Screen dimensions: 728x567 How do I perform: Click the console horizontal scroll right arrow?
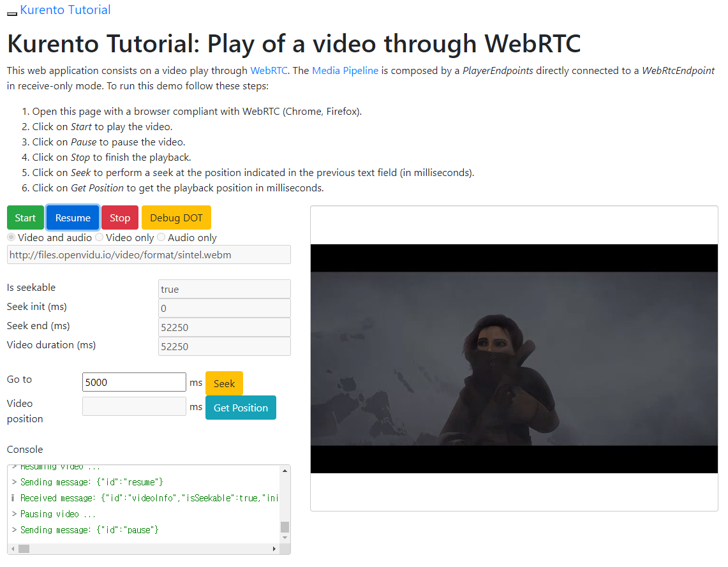tap(274, 549)
